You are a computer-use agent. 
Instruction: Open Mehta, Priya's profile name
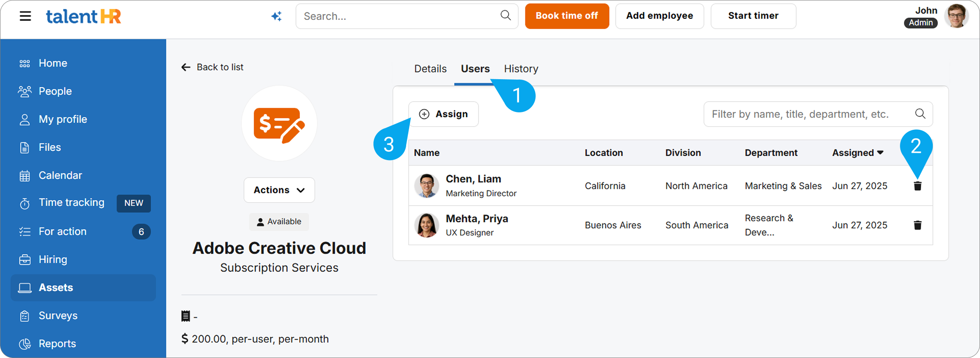click(477, 218)
